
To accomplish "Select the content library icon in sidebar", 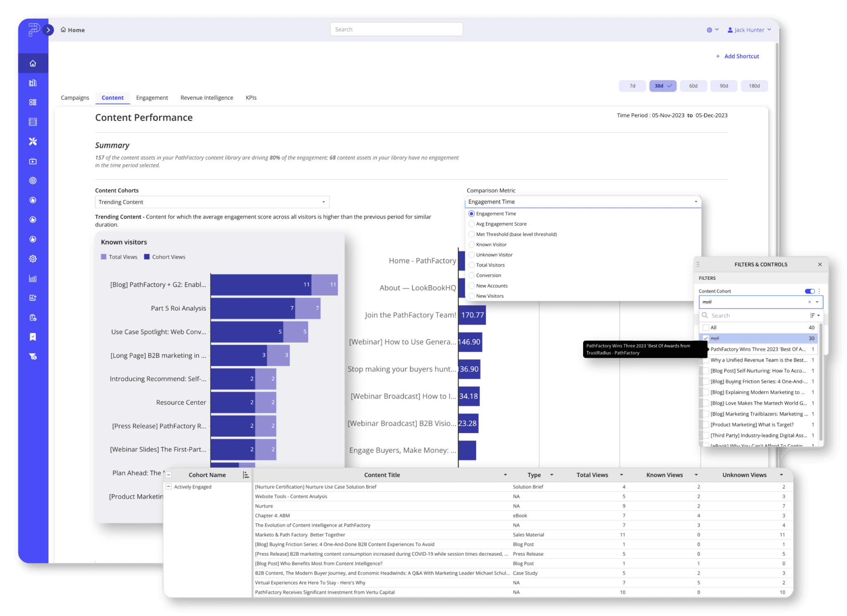I will pyautogui.click(x=33, y=83).
